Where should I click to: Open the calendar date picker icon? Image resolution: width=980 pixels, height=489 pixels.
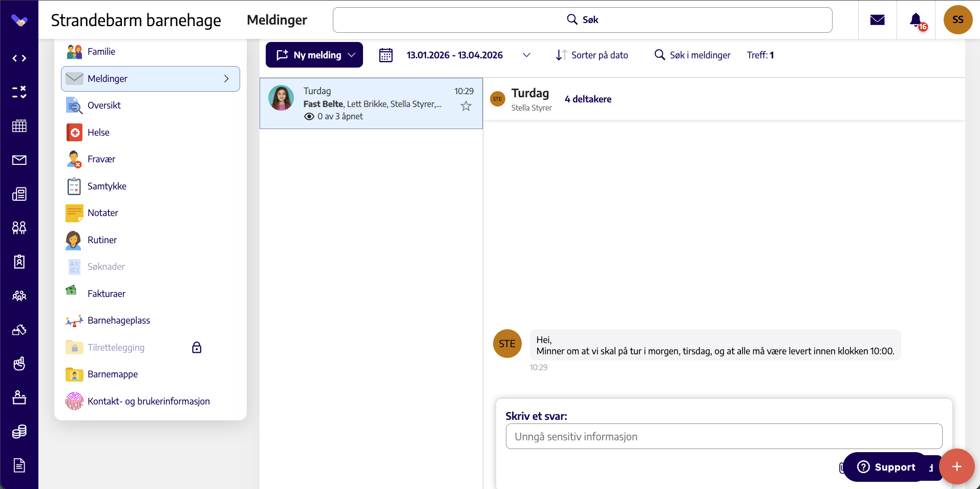click(x=386, y=55)
